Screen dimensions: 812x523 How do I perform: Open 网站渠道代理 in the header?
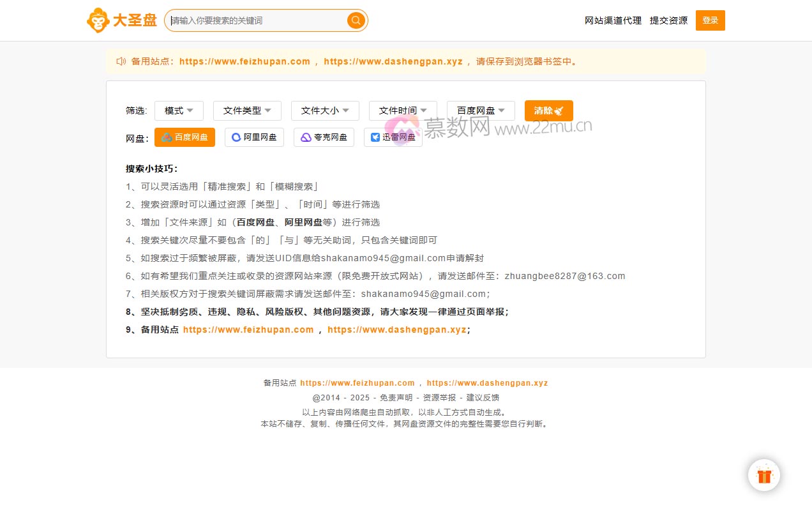tap(613, 20)
